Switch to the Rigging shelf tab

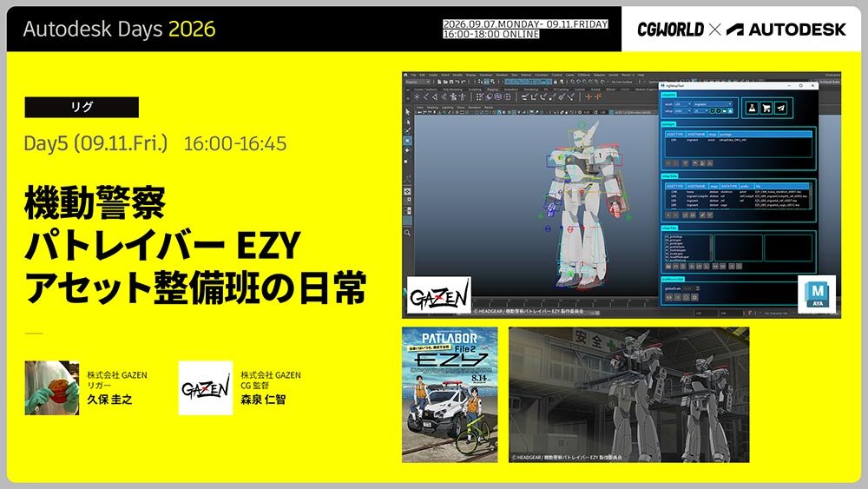[493, 89]
